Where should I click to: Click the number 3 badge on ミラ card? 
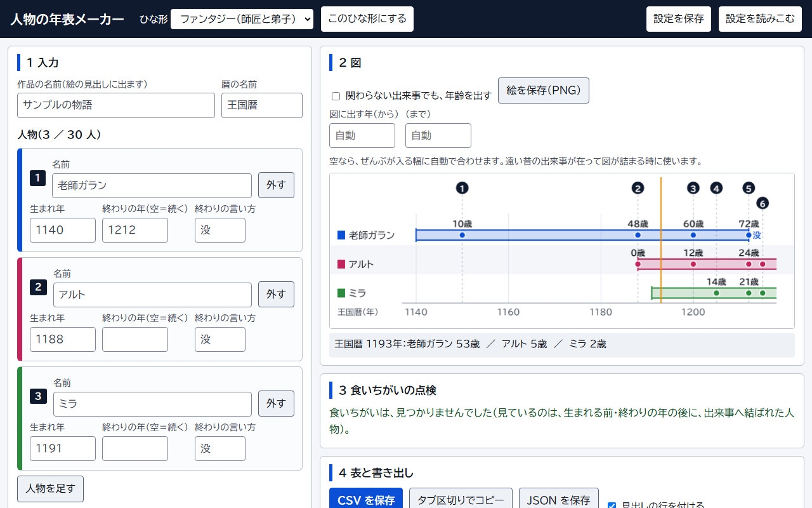click(38, 396)
